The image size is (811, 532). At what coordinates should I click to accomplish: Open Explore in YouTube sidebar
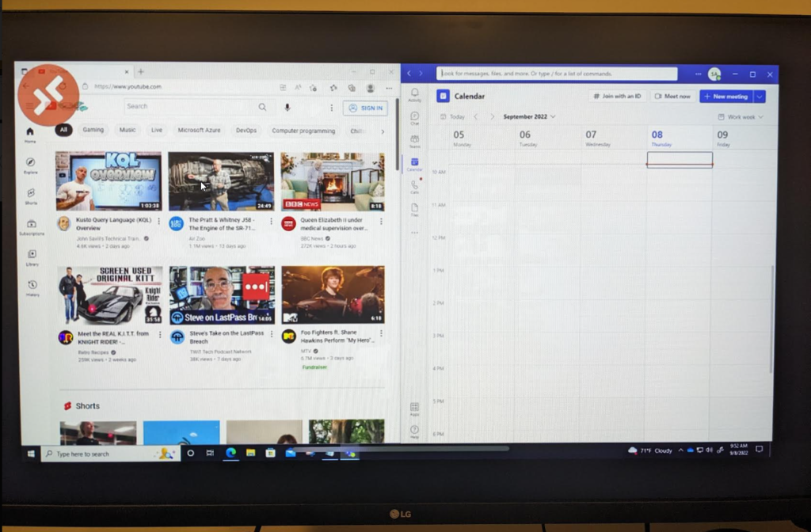coord(31,165)
